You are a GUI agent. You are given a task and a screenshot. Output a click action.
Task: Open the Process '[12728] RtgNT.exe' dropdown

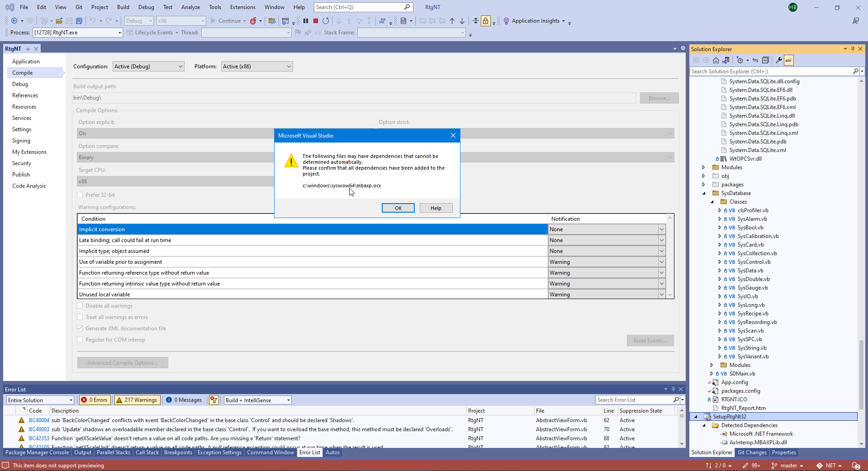77,33
